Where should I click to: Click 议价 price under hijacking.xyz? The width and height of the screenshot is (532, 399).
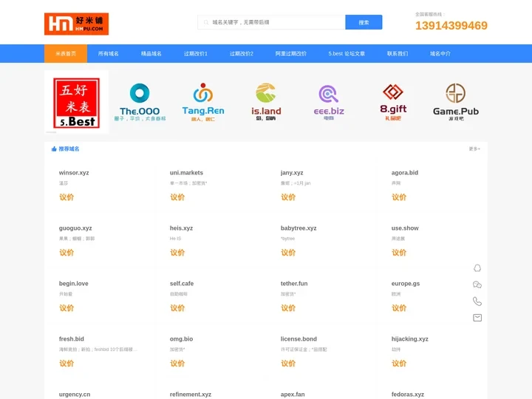399,364
